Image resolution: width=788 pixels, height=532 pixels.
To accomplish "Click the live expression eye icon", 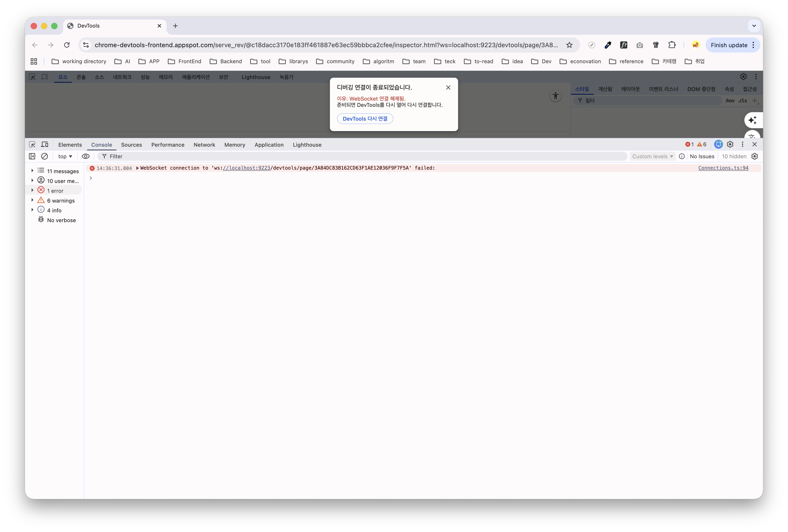I will click(x=85, y=156).
